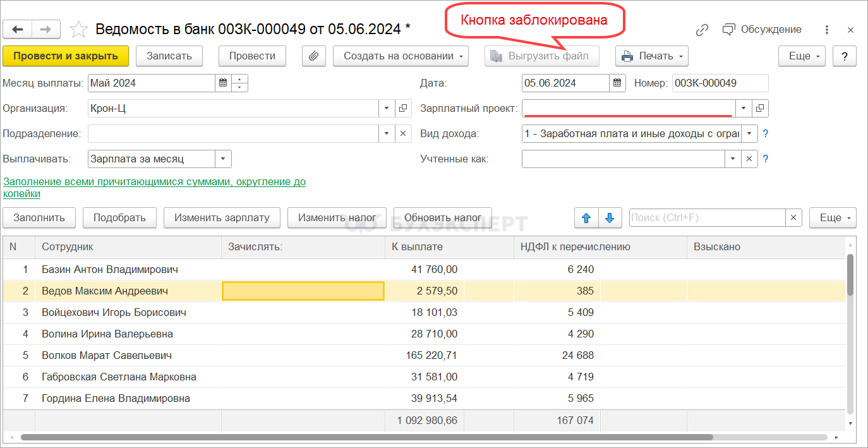This screenshot has width=868, height=448.
Task: Open the three-dot menu in title bar
Action: pyautogui.click(x=827, y=30)
